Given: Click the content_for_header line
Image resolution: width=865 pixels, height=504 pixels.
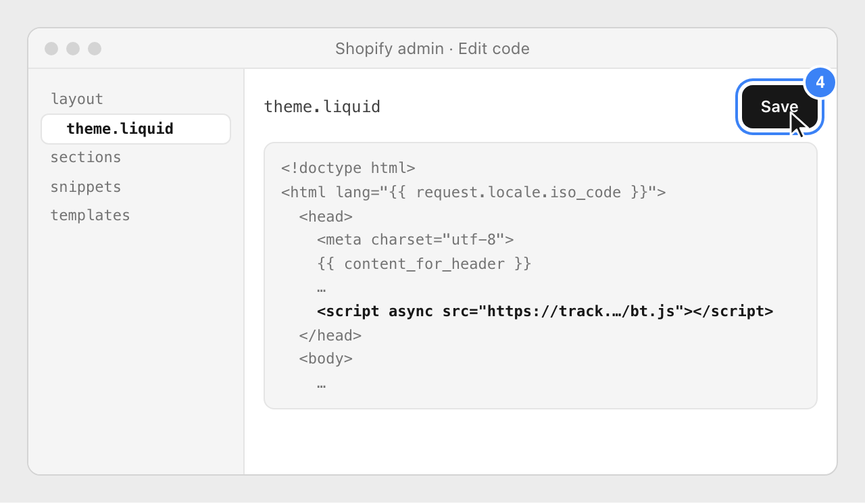Looking at the screenshot, I should pyautogui.click(x=424, y=264).
